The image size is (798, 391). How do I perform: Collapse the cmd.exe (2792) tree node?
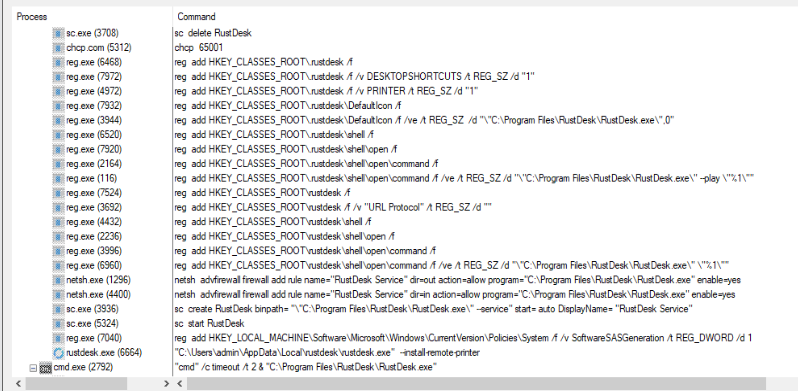pyautogui.click(x=33, y=368)
